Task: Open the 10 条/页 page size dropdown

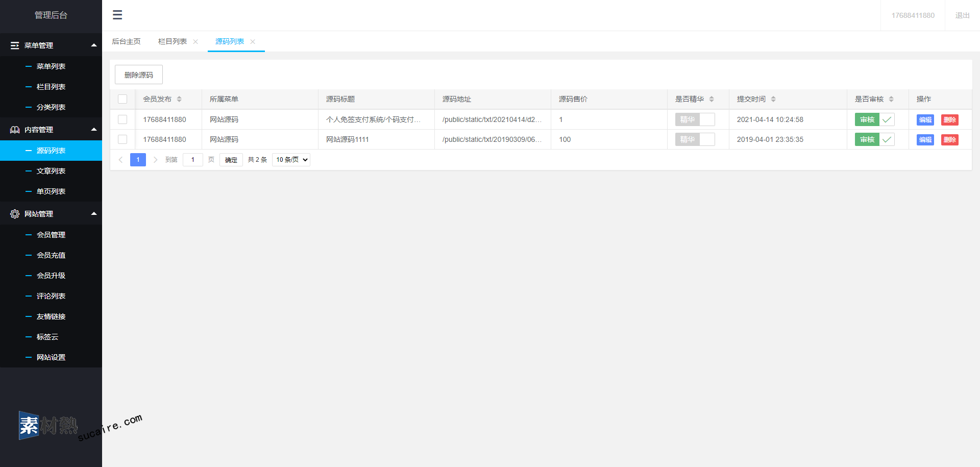Action: [x=291, y=160]
